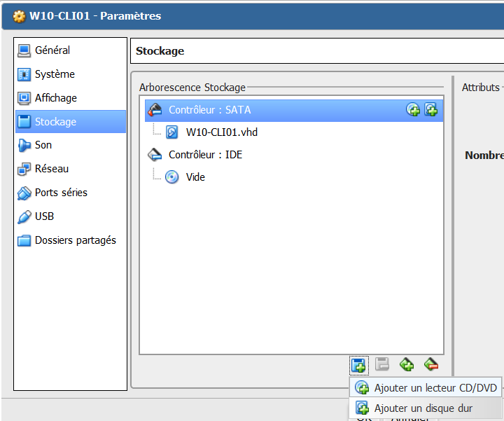Select the Contrôleur : SATA row
Image resolution: width=504 pixels, height=421 pixels.
(x=294, y=110)
